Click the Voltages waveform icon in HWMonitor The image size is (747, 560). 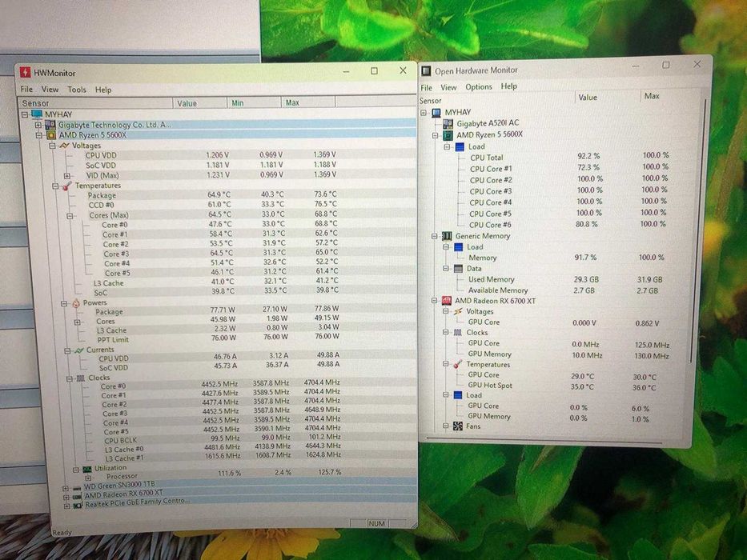tap(64, 146)
